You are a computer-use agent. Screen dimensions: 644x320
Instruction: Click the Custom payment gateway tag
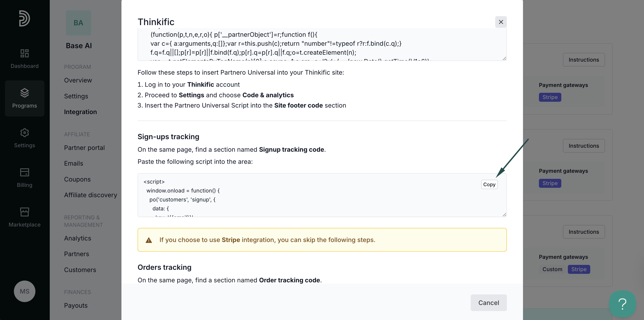[552, 269]
